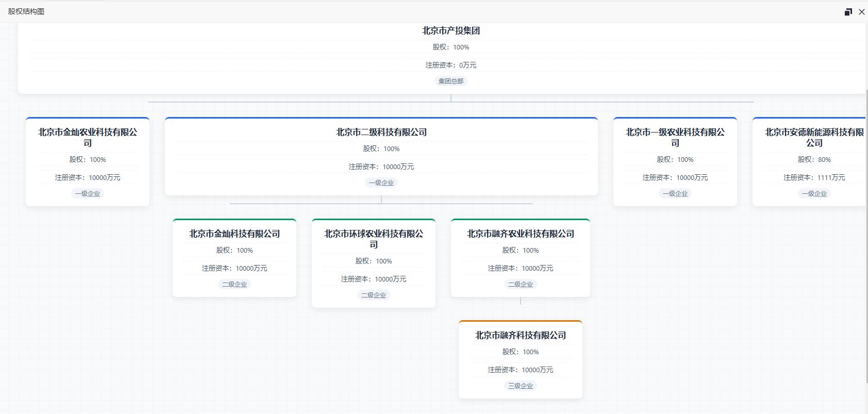Open the 北京市金灿科技有限公司 node title
Screen dimensions: 868x414
(x=234, y=234)
